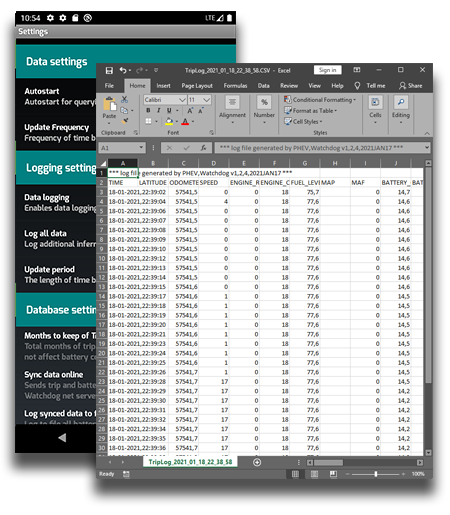Click the Insert Function fx icon
The width and height of the screenshot is (450, 515).
click(203, 148)
